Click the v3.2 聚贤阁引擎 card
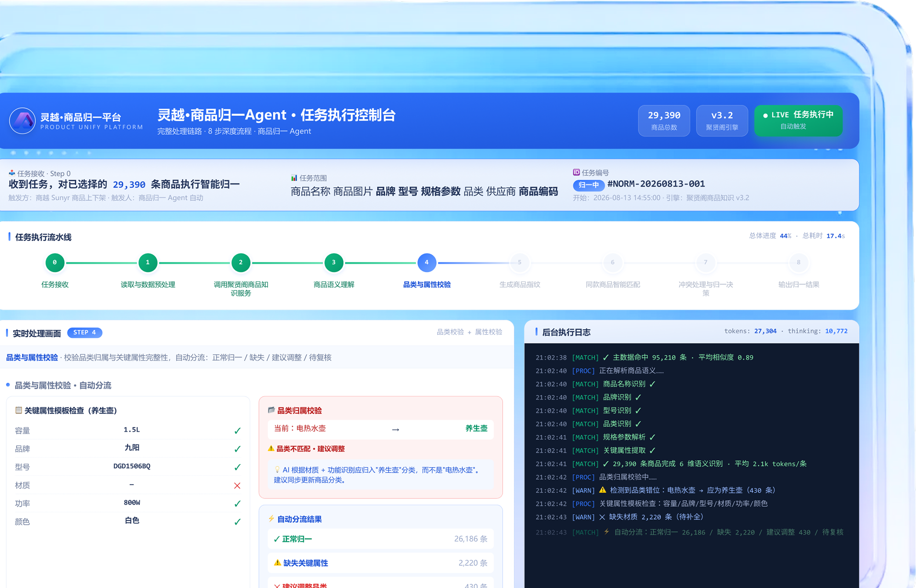The height and width of the screenshot is (588, 916). (722, 120)
